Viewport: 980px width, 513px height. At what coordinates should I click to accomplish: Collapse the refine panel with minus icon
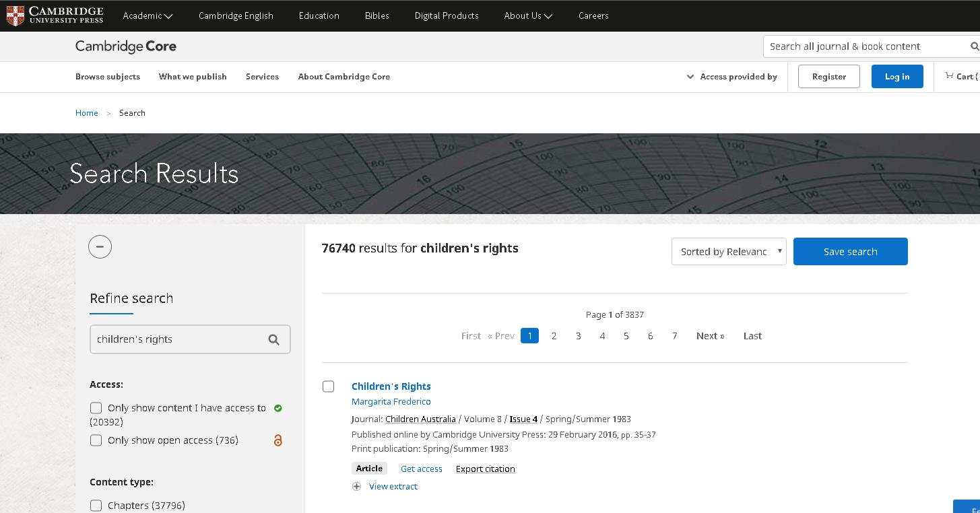(100, 247)
